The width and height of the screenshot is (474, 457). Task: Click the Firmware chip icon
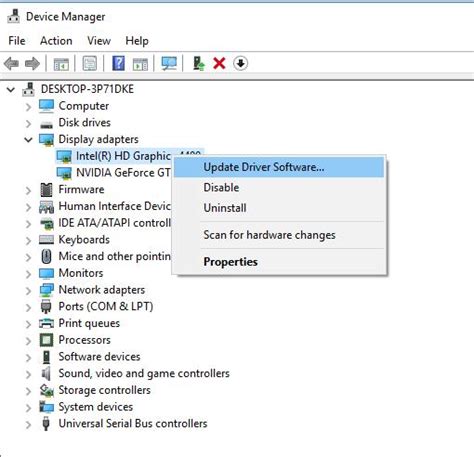point(46,190)
